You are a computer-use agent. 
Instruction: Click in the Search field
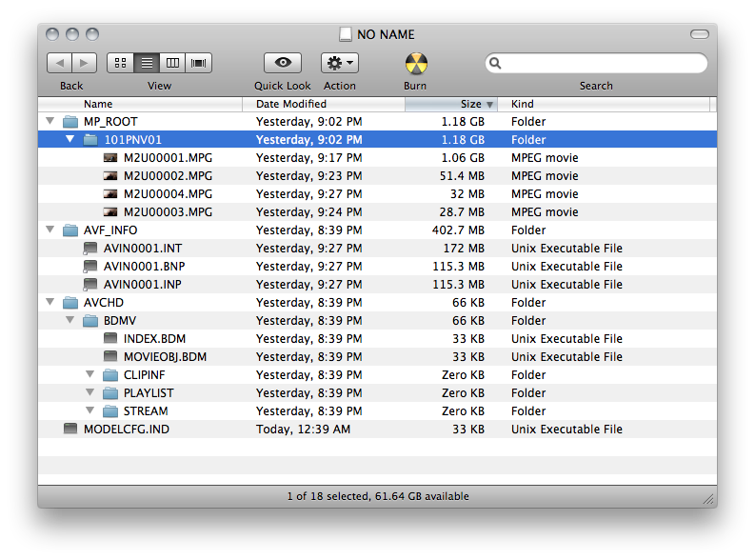600,63
